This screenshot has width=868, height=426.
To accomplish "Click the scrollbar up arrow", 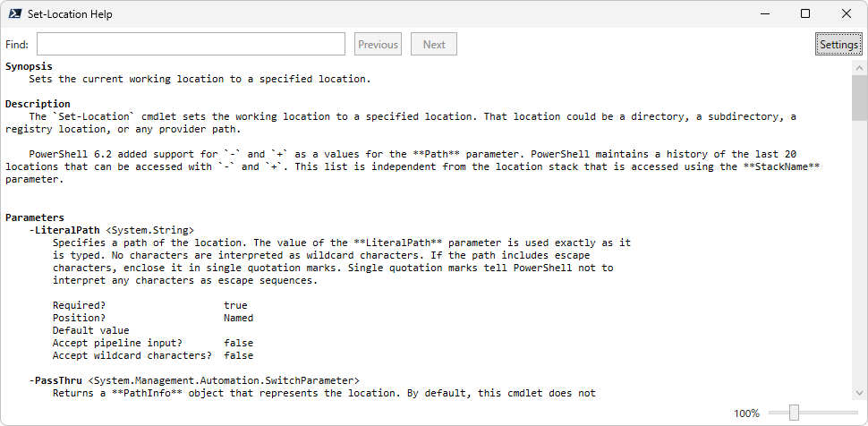I will [x=859, y=68].
